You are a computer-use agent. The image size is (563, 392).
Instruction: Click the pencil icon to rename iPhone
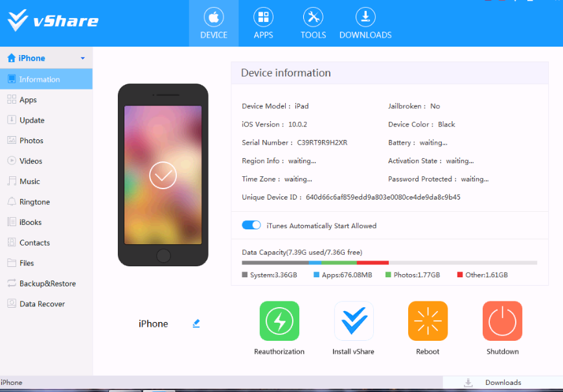(196, 323)
